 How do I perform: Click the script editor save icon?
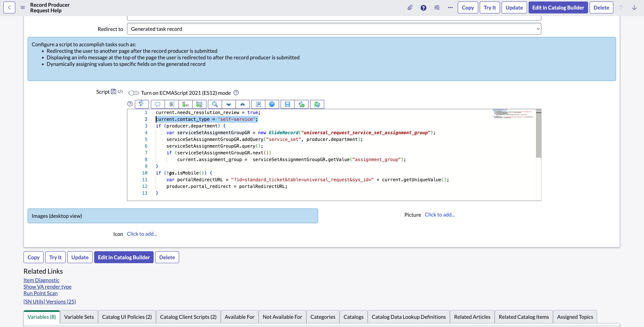[287, 104]
